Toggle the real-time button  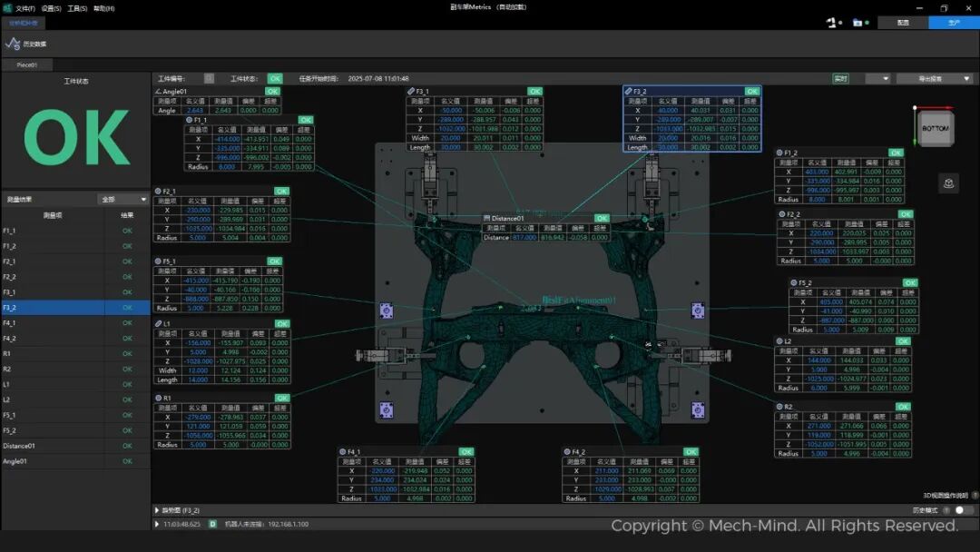(x=840, y=79)
